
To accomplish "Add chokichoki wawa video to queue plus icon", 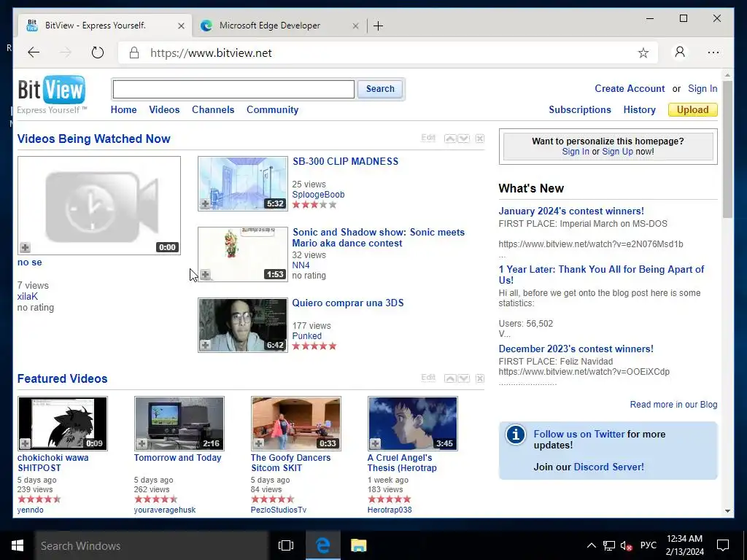I will click(26, 443).
